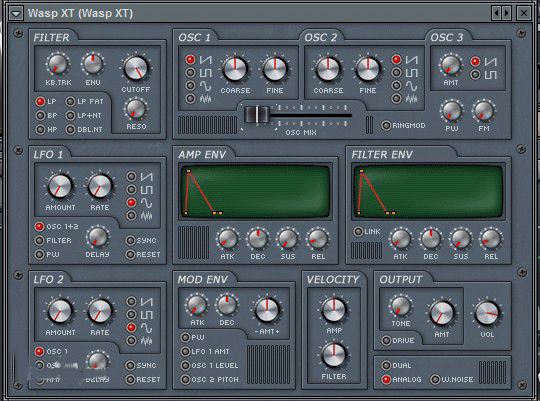Route LFO 2 to OSC 1
Viewport: 540px width, 401px height.
40,351
